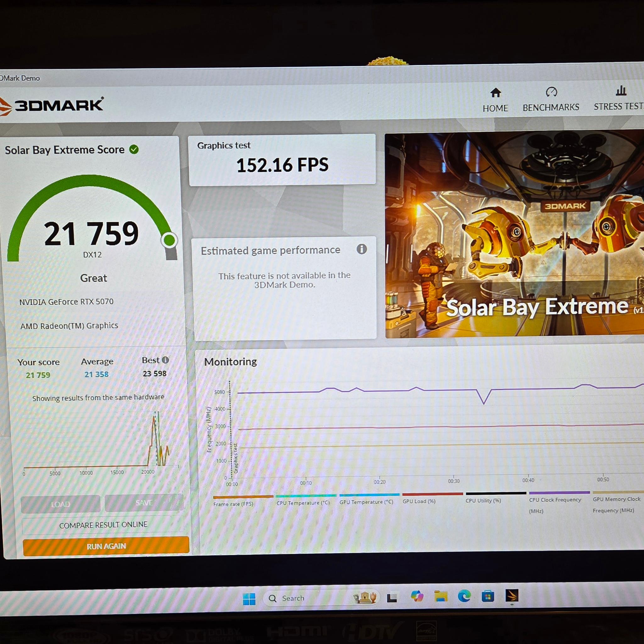The width and height of the screenshot is (644, 644).
Task: Click the Your score value 21 759
Action: point(38,375)
